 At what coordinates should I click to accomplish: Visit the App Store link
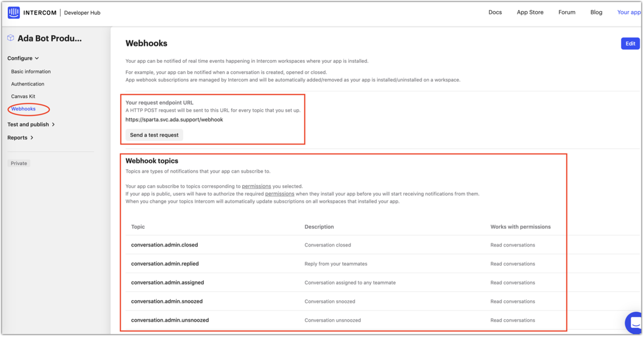tap(530, 12)
